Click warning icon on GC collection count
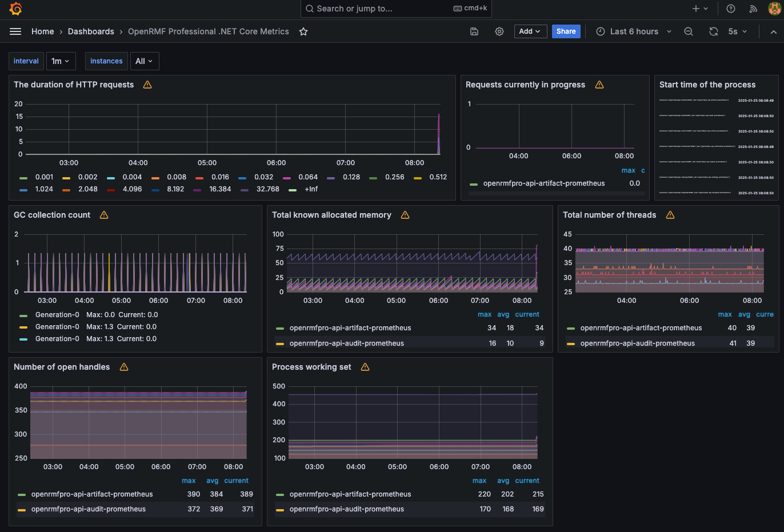Screen dimensions: 784x532 click(x=104, y=215)
